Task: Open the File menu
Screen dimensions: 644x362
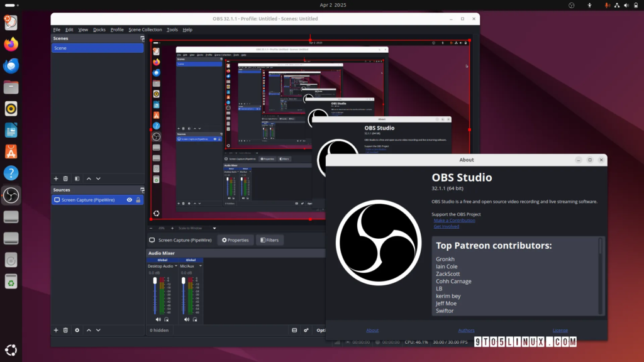Action: [57, 30]
